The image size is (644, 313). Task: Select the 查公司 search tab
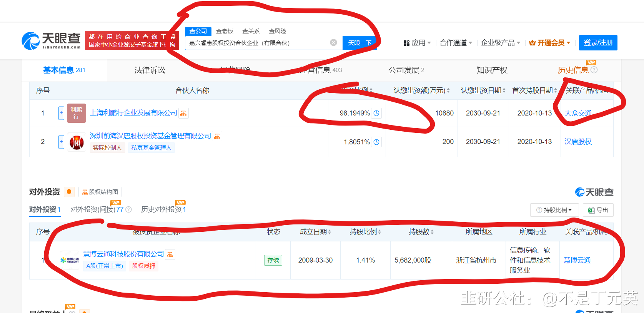pyautogui.click(x=198, y=31)
